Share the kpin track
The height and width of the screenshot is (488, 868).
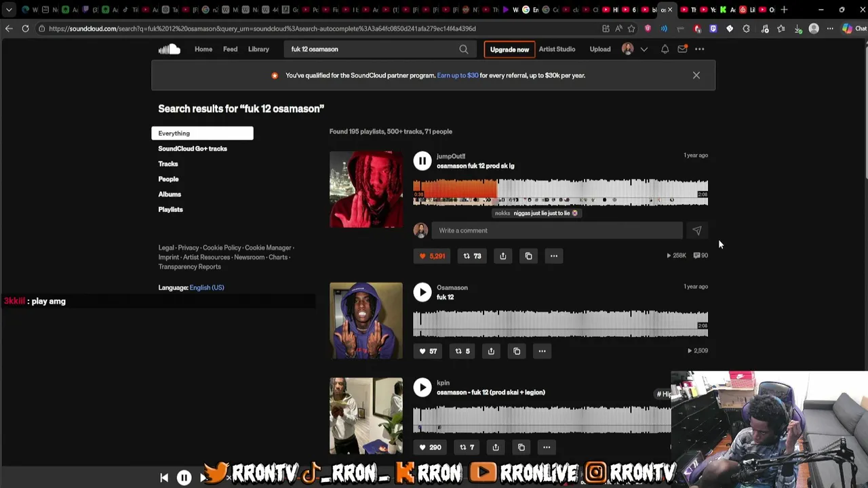pyautogui.click(x=496, y=447)
